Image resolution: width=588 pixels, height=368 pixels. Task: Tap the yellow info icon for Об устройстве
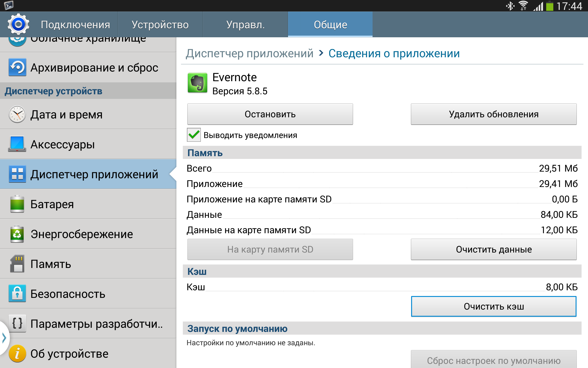[17, 354]
